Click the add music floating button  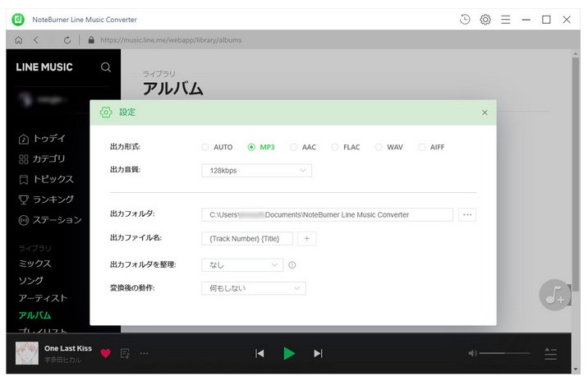(x=554, y=295)
